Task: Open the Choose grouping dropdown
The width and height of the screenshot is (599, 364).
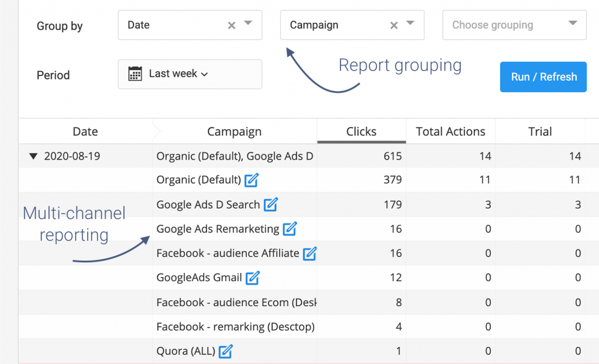Action: point(514,25)
